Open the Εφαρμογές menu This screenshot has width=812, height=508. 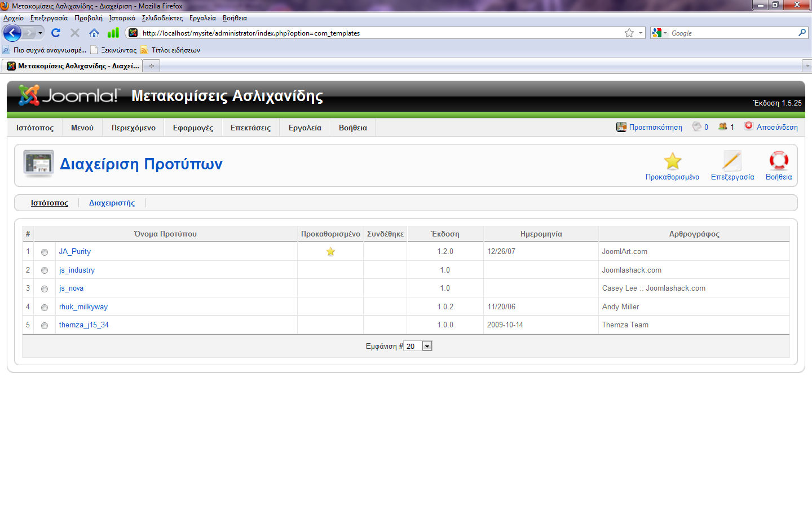(193, 128)
